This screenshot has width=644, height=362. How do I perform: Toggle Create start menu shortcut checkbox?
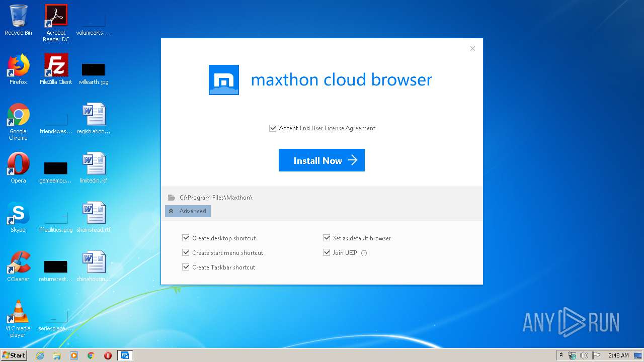point(186,252)
